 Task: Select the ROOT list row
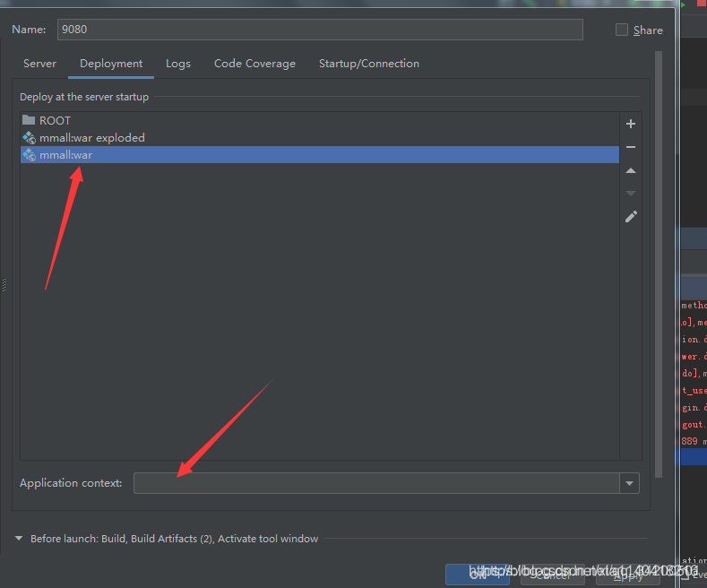click(x=319, y=120)
